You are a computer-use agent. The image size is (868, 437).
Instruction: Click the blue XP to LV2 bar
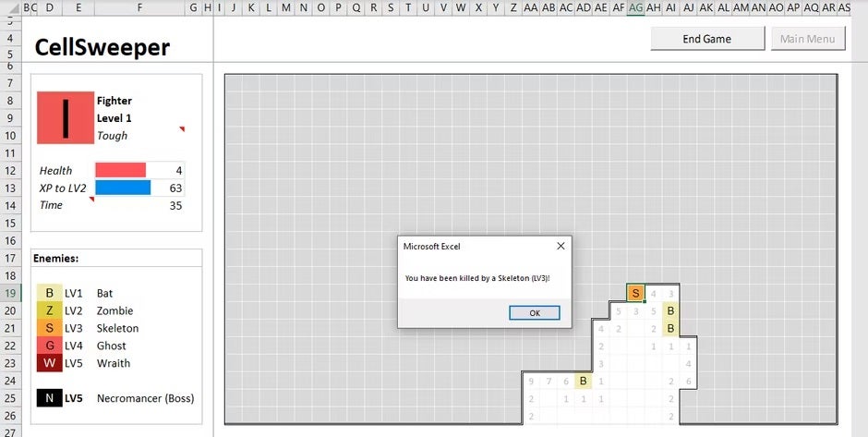pyautogui.click(x=123, y=188)
